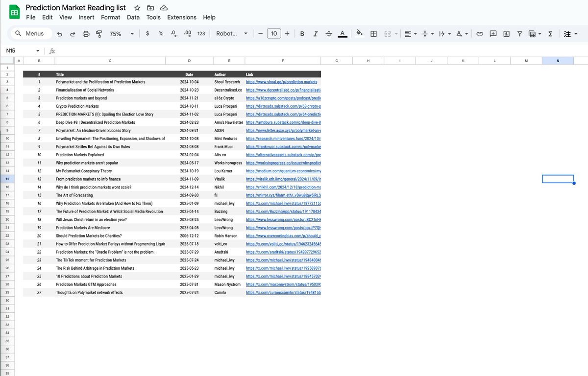
Task: Decrease font size with minus button
Action: (x=260, y=34)
